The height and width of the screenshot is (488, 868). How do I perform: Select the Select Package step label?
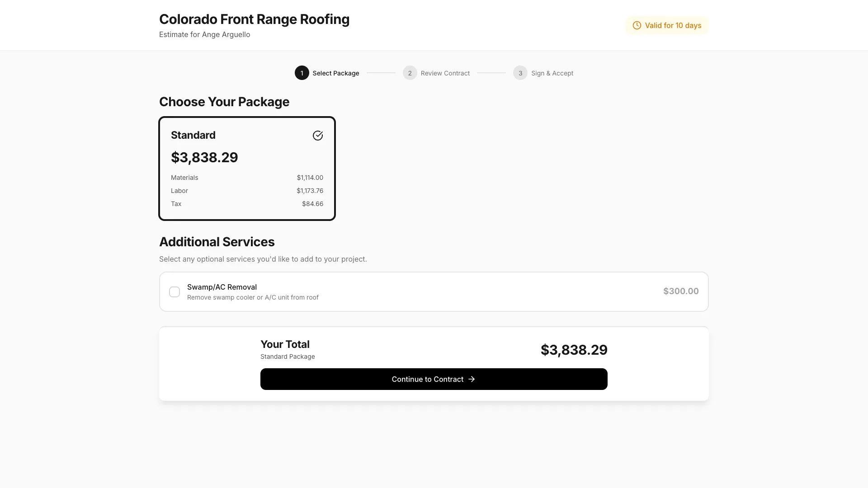coord(336,73)
